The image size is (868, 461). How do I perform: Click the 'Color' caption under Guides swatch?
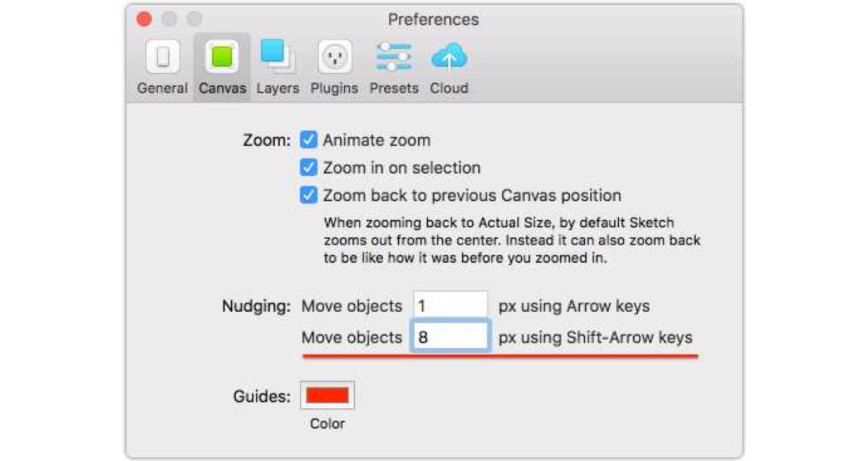[328, 424]
